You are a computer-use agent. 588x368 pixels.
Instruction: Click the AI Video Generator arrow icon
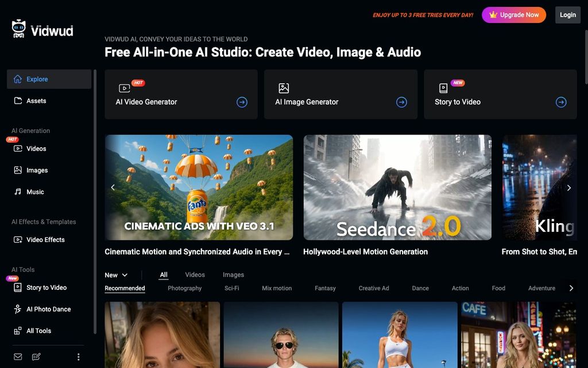[242, 102]
